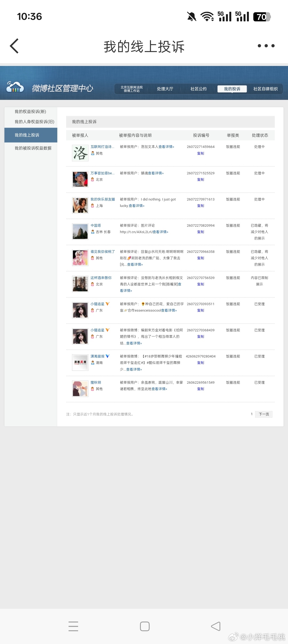This screenshot has width=288, height=644.
Task: Tap the Android back triangle button
Action: point(216,626)
